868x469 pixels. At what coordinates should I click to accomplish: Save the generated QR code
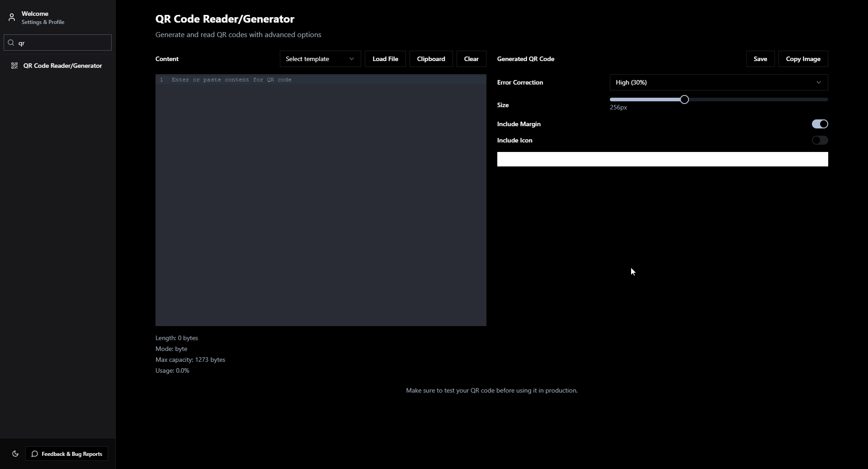click(x=760, y=59)
